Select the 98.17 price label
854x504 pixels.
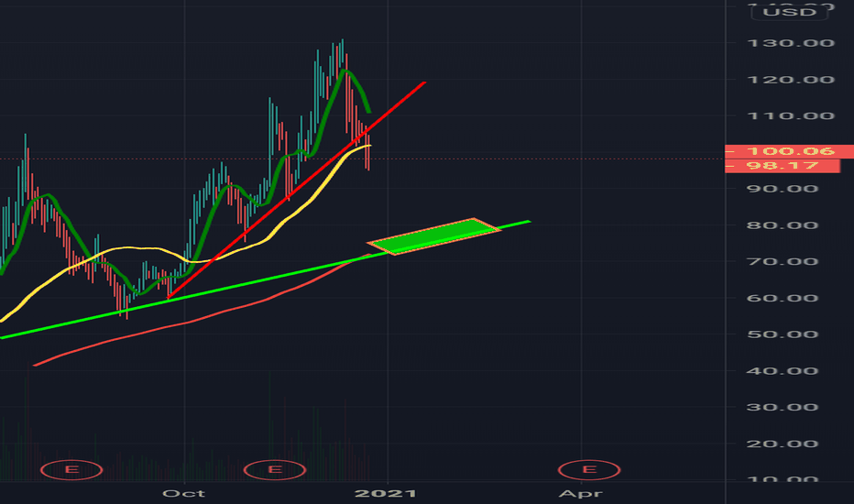tap(783, 166)
